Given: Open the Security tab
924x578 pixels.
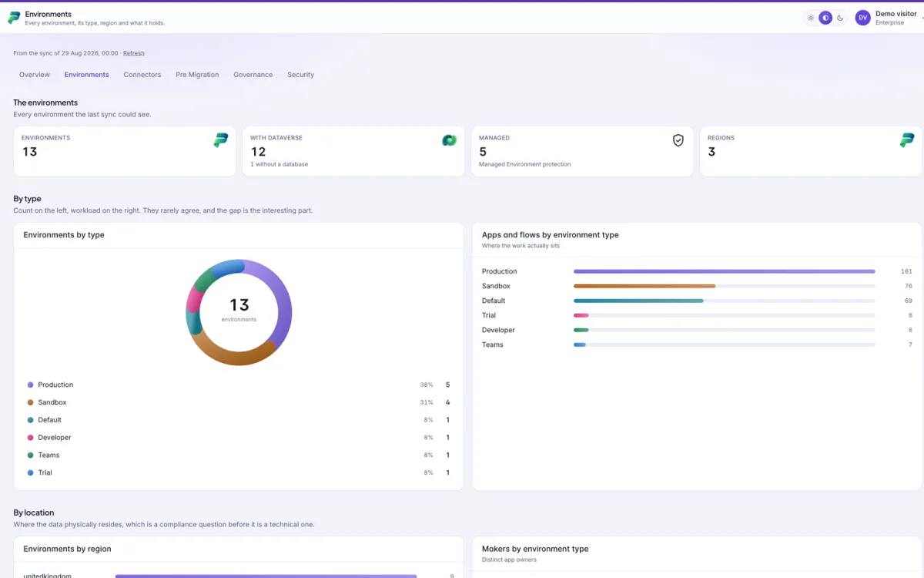Looking at the screenshot, I should click(x=301, y=75).
